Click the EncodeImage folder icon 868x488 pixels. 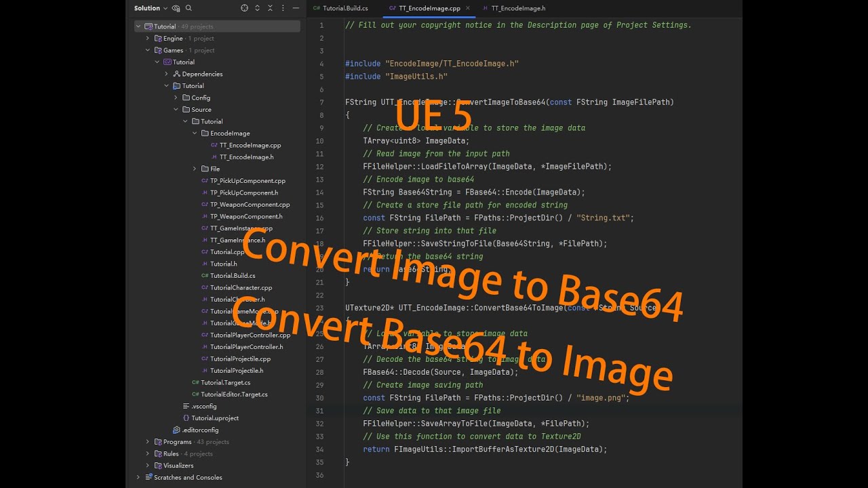(x=205, y=134)
